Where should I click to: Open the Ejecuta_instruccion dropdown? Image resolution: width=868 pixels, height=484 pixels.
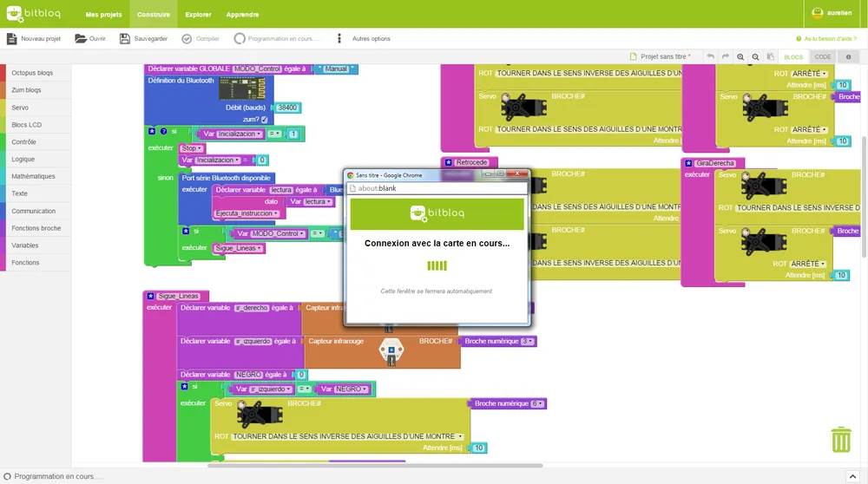point(247,213)
